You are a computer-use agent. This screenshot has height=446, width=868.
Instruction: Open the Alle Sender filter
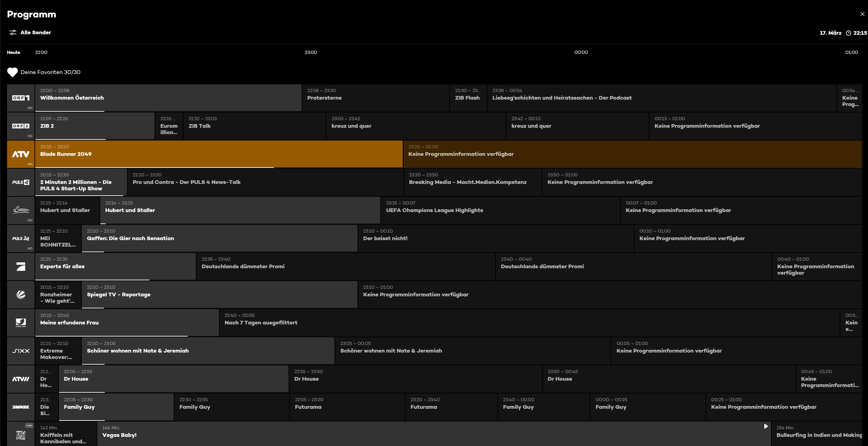pos(35,32)
